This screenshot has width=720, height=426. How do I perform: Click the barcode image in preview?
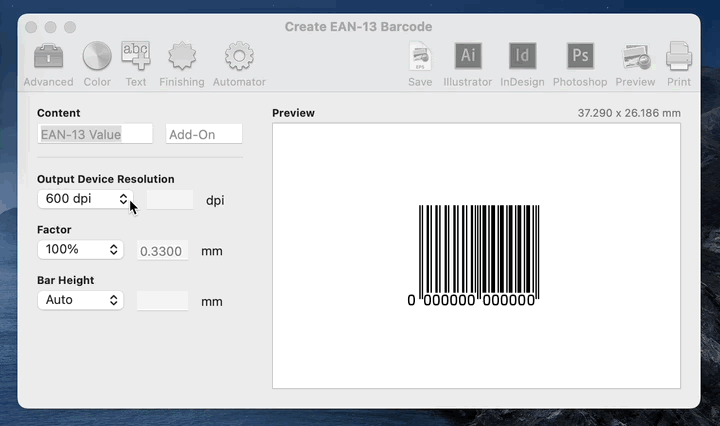coord(474,256)
